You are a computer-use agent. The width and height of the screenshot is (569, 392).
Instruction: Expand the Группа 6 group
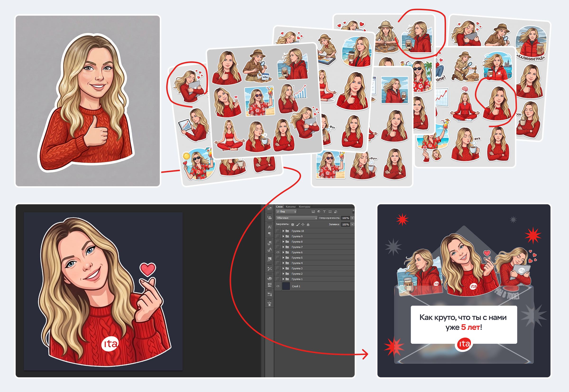tap(283, 252)
